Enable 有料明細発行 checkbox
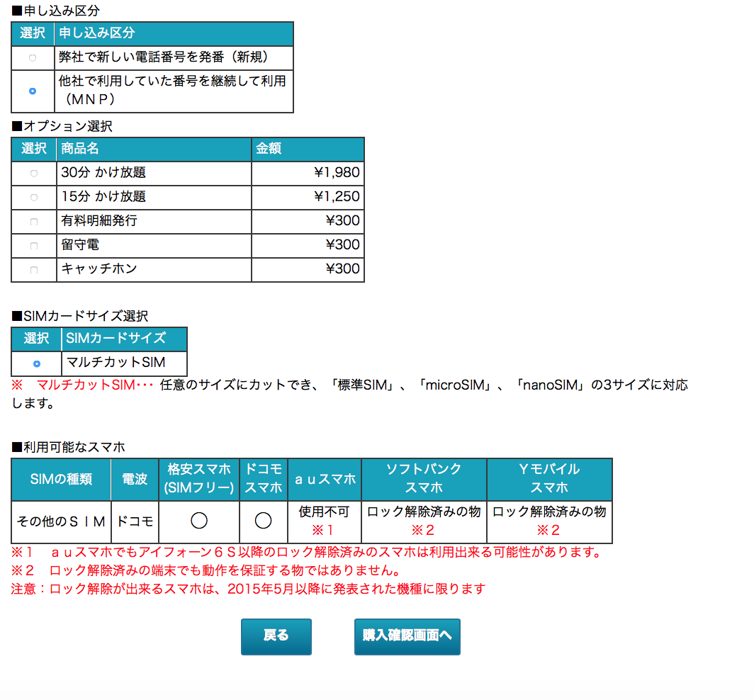The image size is (754, 700). (33, 222)
